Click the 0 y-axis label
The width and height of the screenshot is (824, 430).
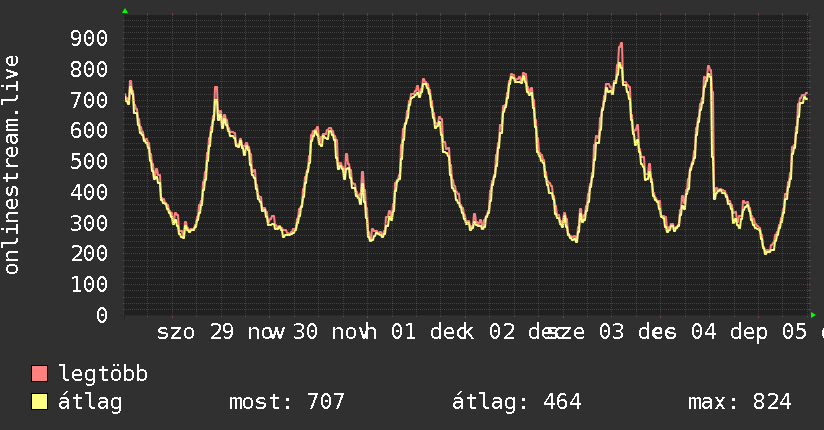102,315
